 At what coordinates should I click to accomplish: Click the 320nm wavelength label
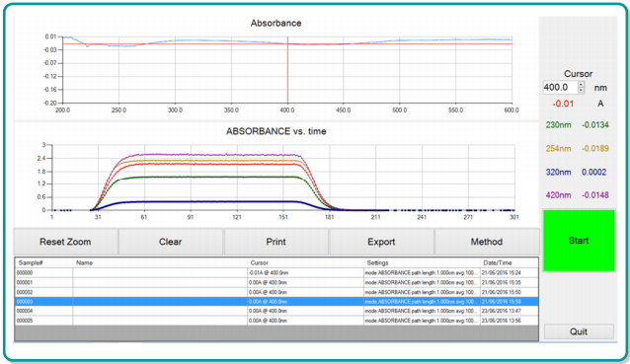tap(558, 173)
